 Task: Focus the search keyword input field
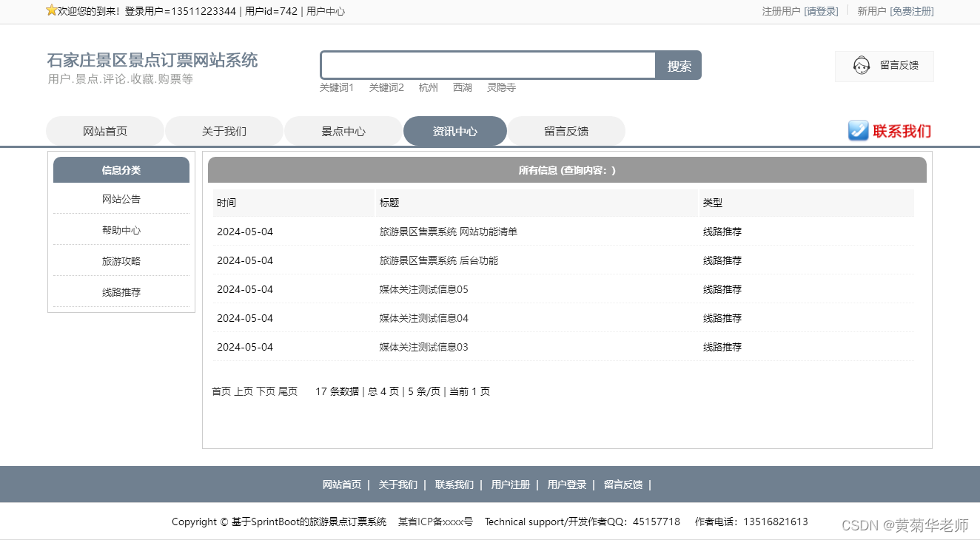point(488,65)
